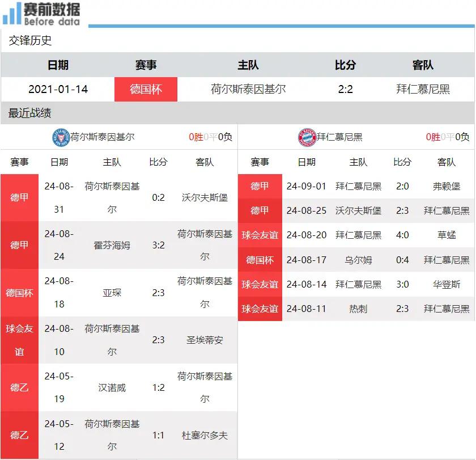Click the 3:2 score in 霍芬海姆 row

point(158,245)
